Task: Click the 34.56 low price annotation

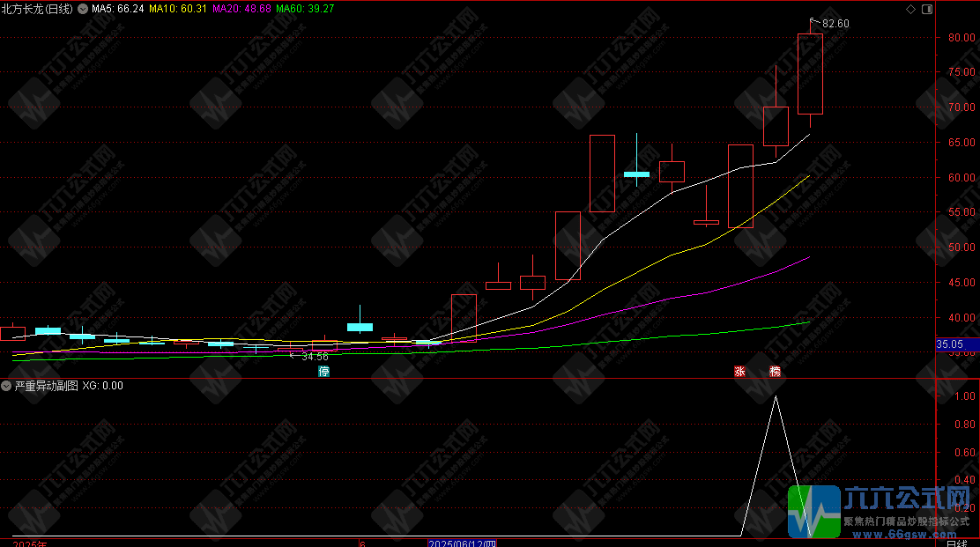Action: (315, 357)
